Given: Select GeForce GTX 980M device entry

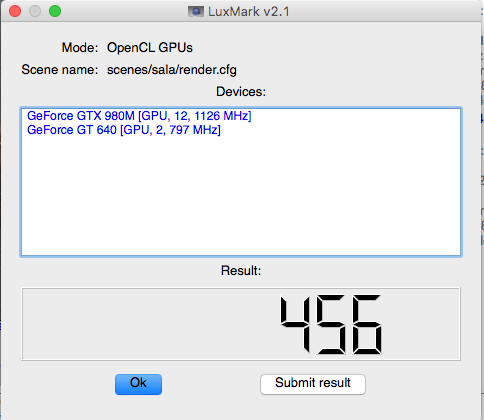Looking at the screenshot, I should [139, 116].
